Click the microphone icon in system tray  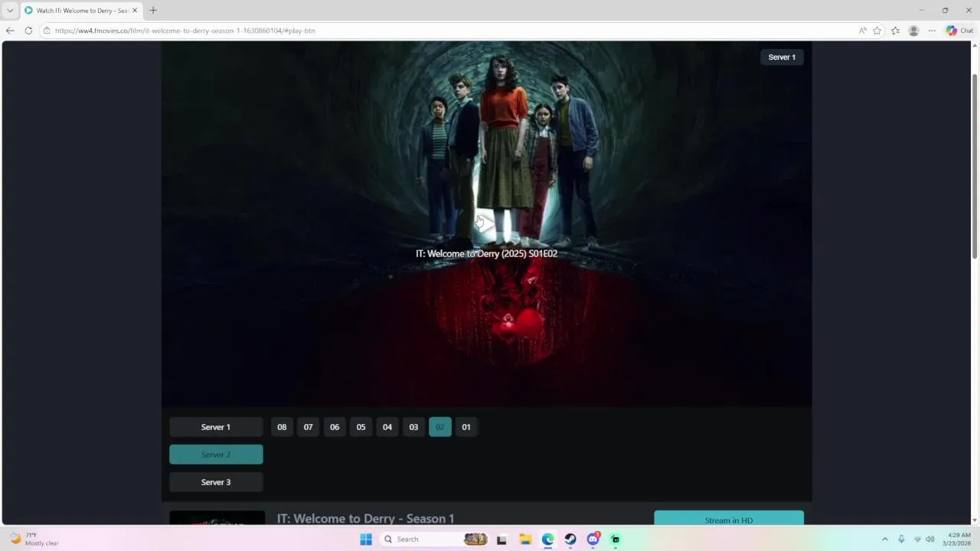[901, 540]
